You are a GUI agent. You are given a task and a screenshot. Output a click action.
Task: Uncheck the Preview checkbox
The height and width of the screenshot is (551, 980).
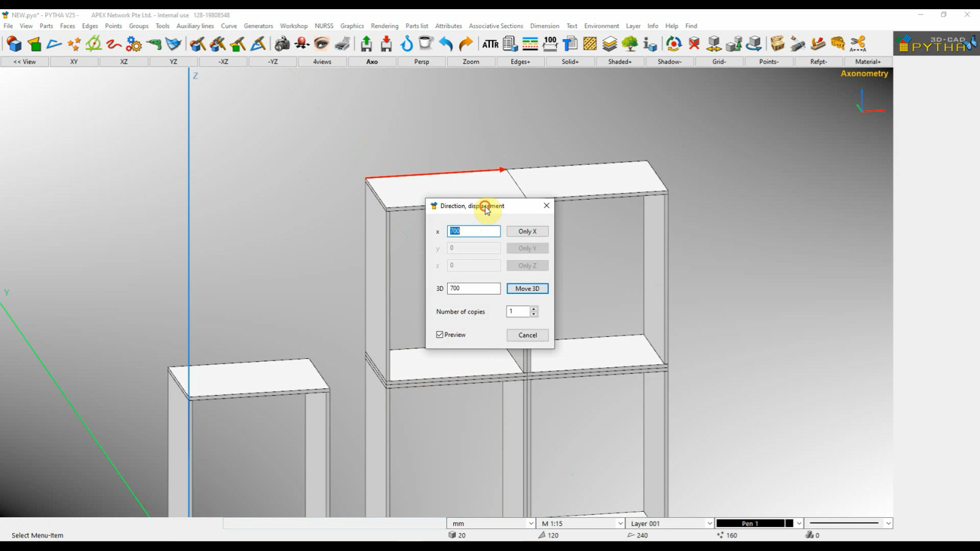pos(440,335)
